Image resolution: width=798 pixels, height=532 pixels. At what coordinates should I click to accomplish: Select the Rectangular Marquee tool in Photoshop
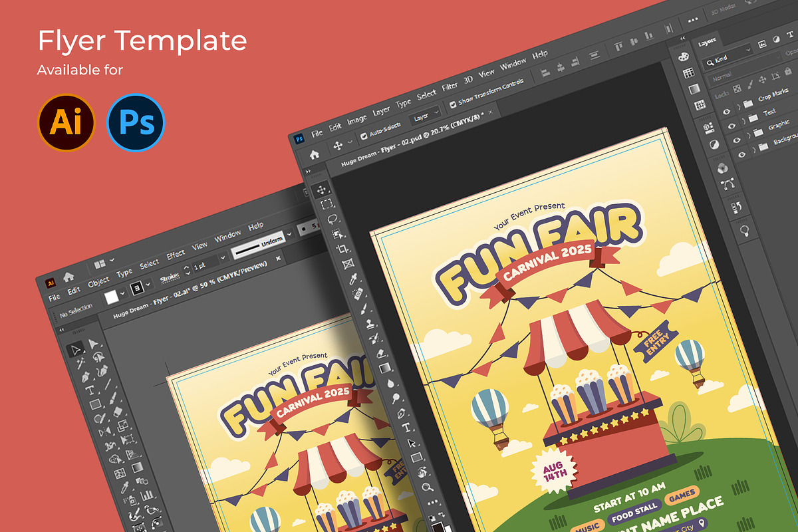[327, 204]
